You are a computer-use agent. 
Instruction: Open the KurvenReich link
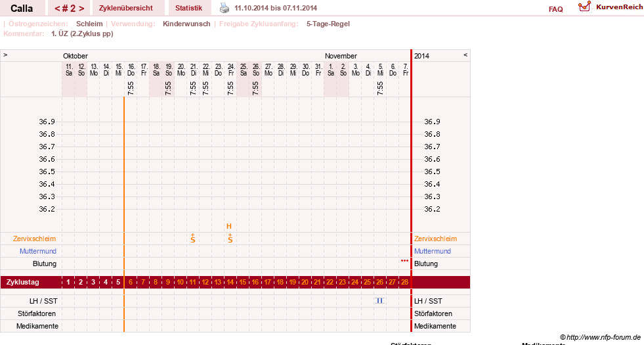(619, 7)
